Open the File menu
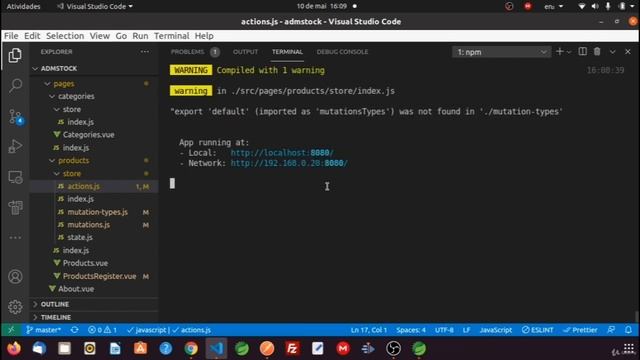This screenshot has height=360, width=640. [x=11, y=36]
